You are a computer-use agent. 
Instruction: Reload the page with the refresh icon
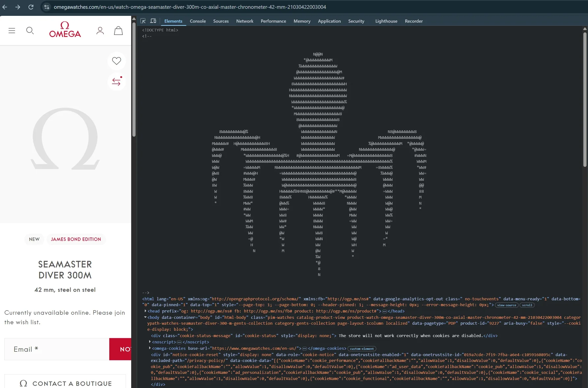[31, 7]
